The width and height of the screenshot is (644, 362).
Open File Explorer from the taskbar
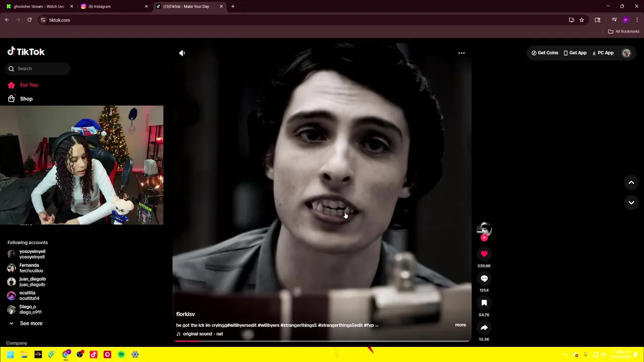click(x=24, y=354)
